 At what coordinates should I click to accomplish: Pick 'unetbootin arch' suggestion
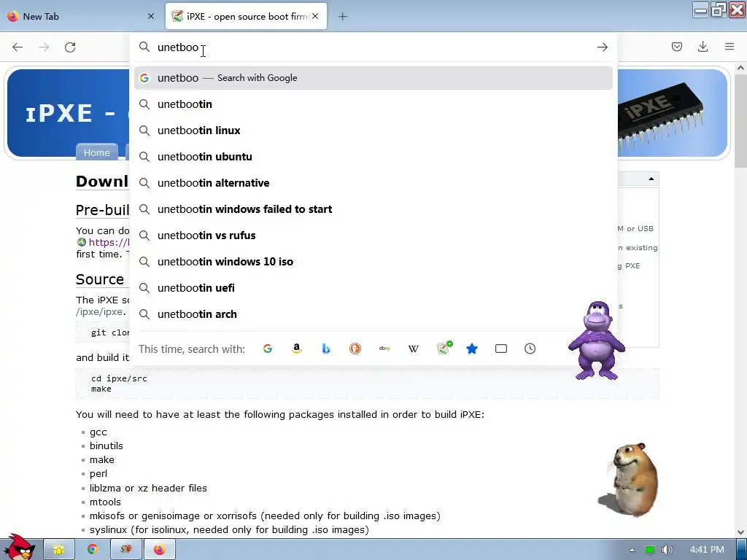(x=373, y=314)
